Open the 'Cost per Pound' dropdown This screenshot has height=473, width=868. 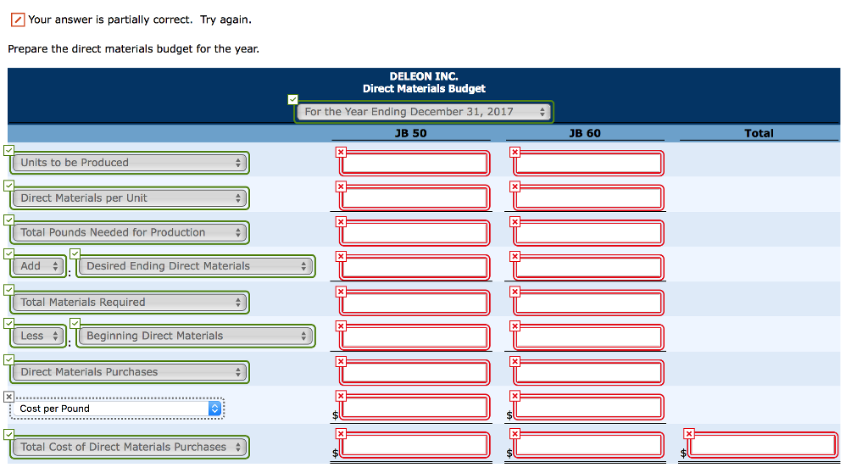point(117,409)
